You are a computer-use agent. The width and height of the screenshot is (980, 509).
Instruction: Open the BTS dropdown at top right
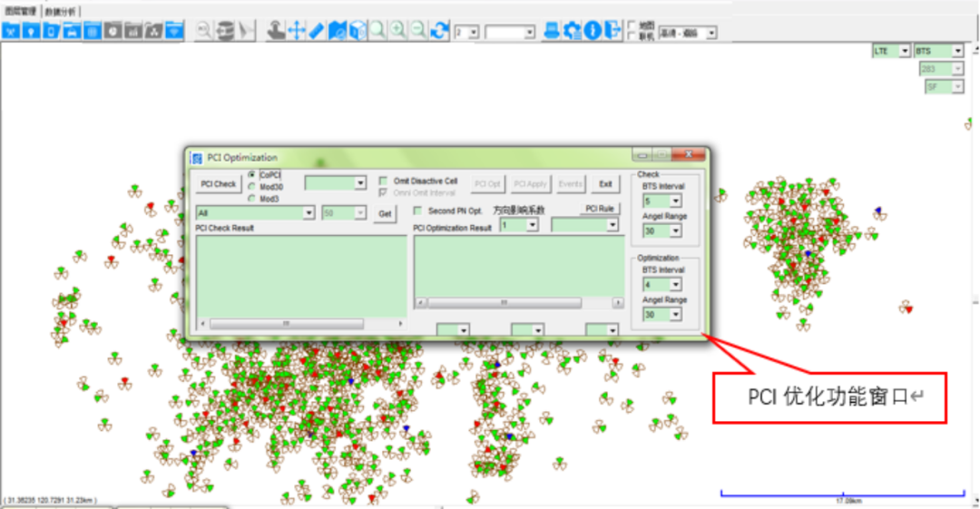[939, 52]
